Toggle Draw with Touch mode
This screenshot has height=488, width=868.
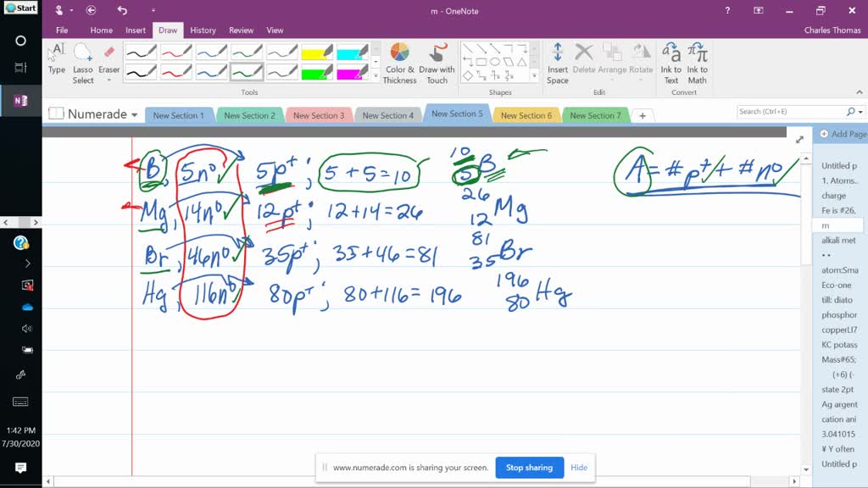tap(437, 61)
